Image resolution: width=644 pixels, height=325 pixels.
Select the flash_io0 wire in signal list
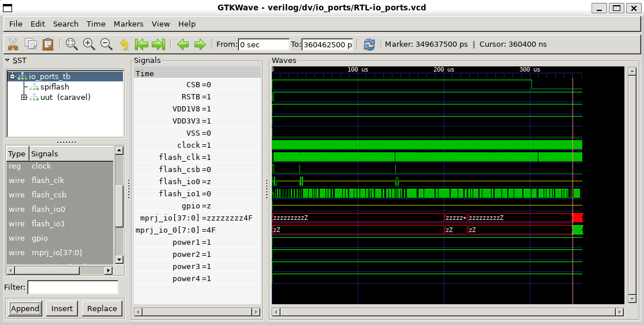[60, 209]
